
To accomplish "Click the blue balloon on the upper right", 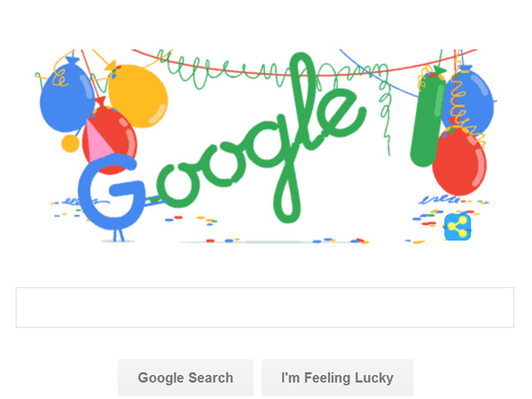I will [x=472, y=98].
